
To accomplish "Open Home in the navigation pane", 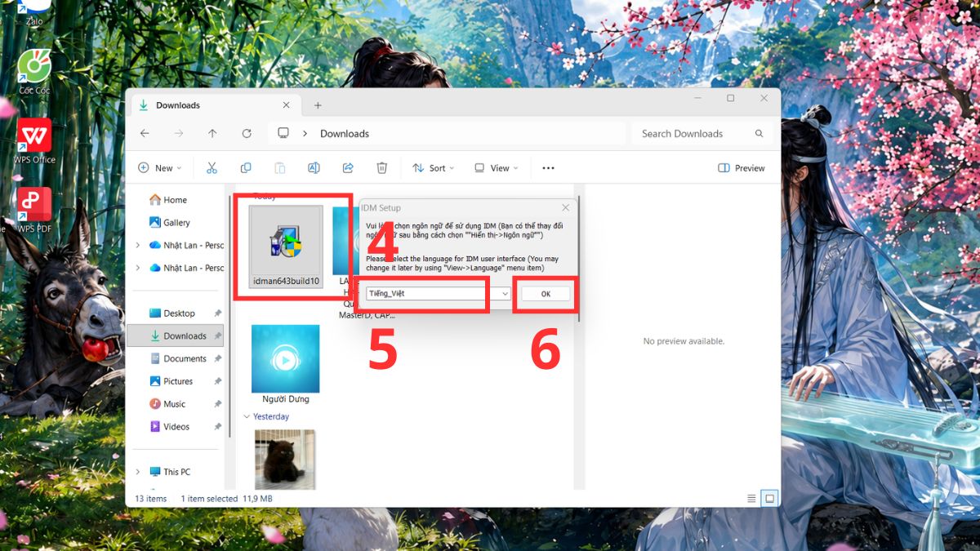I will tap(168, 200).
